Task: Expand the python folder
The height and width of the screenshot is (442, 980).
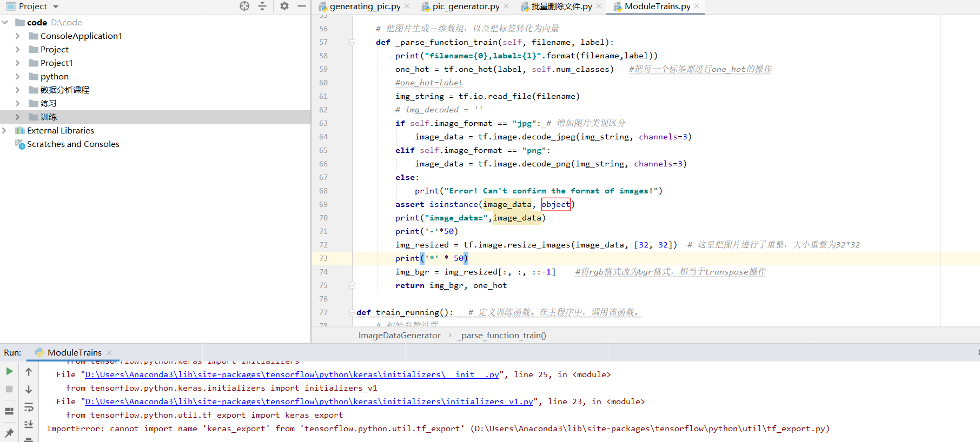Action: coord(17,76)
